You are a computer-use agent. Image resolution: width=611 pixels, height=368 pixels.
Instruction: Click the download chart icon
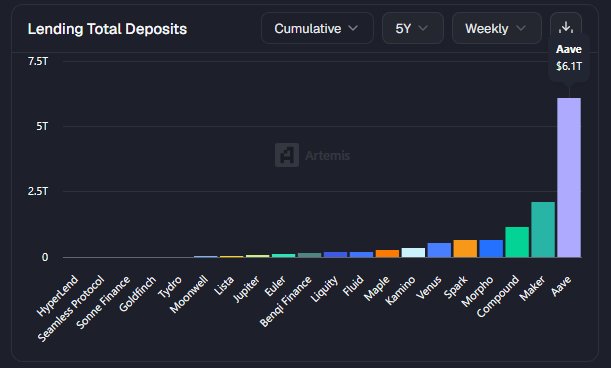pos(566,28)
